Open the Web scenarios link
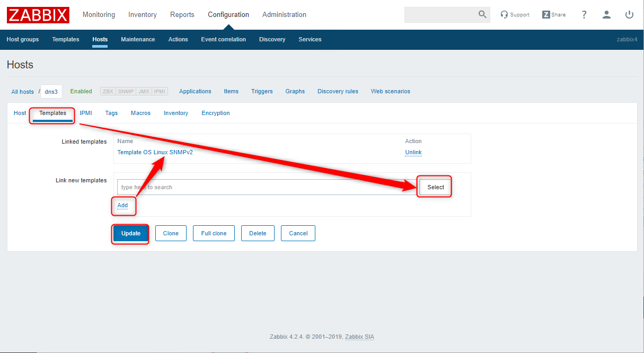The width and height of the screenshot is (644, 353). coord(391,91)
